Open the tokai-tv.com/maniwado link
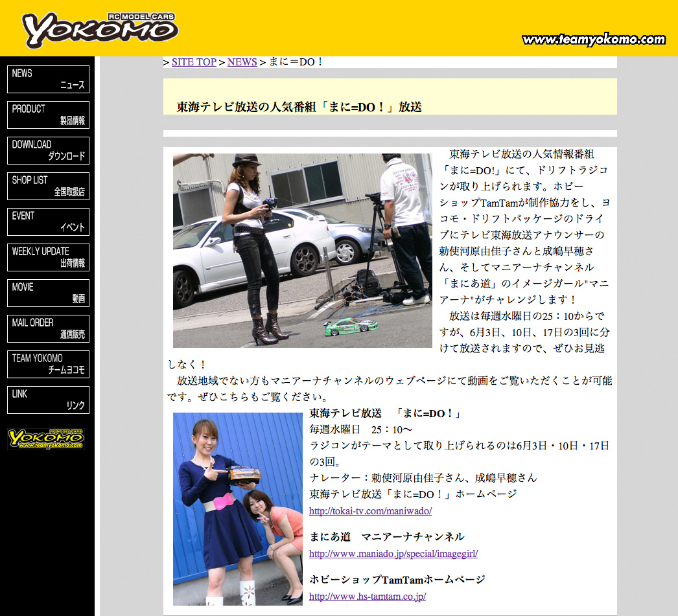Screen dimensions: 678x616 pos(370,511)
